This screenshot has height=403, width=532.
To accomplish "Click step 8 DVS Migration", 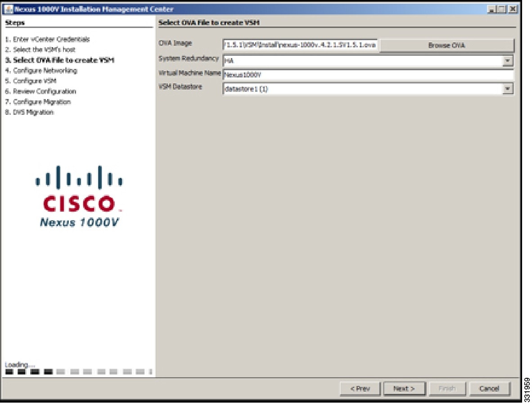I will click(x=29, y=113).
